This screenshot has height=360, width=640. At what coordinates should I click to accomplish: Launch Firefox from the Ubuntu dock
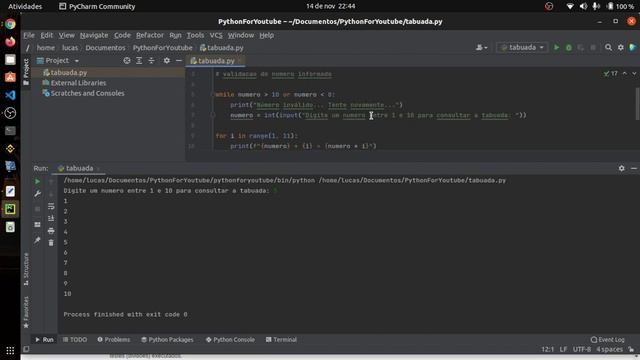(x=10, y=42)
